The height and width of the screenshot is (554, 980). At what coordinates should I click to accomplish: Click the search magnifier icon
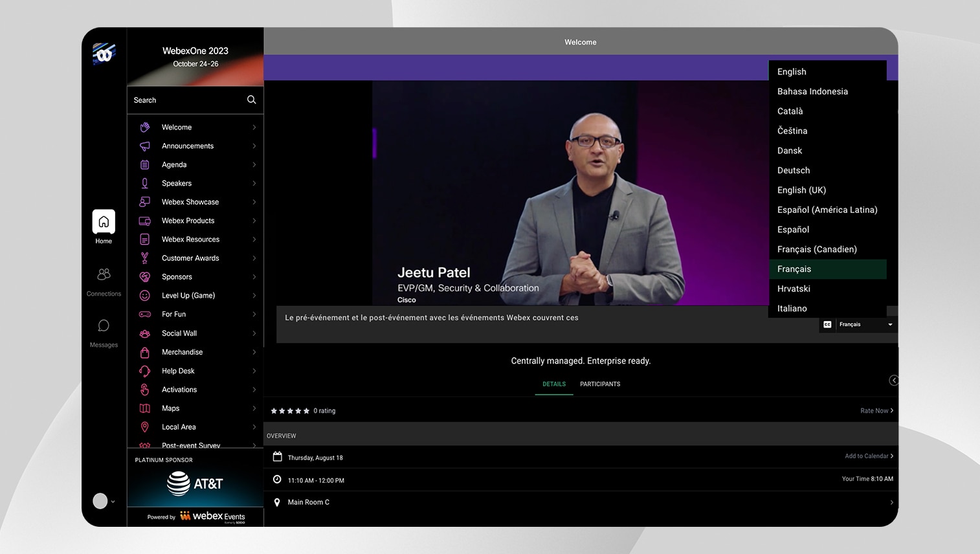tap(251, 100)
